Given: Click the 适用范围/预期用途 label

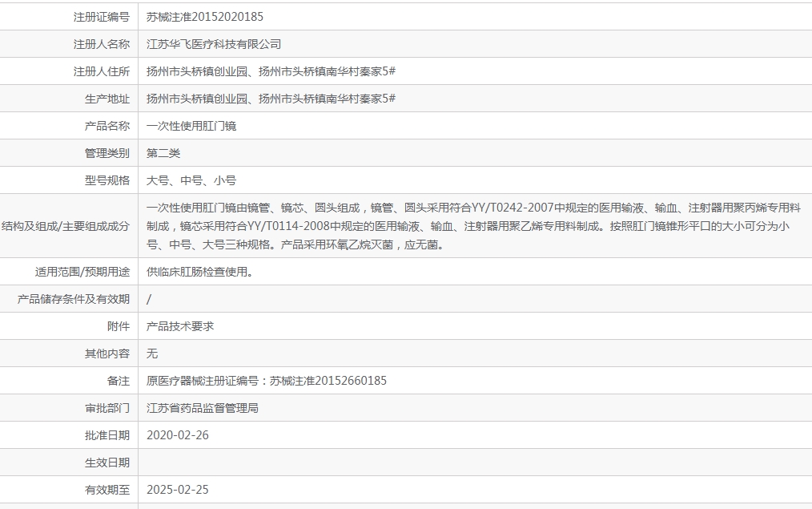Looking at the screenshot, I should click(82, 272).
